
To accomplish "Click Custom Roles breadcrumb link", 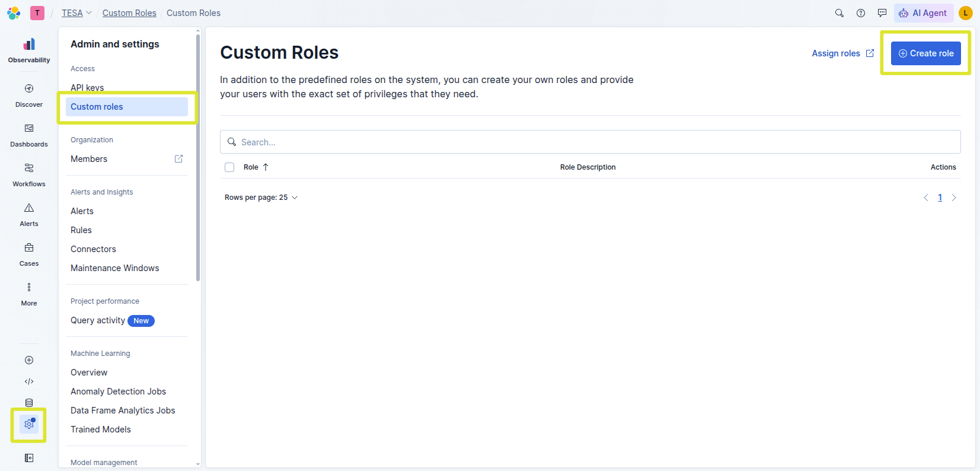I will [x=129, y=13].
